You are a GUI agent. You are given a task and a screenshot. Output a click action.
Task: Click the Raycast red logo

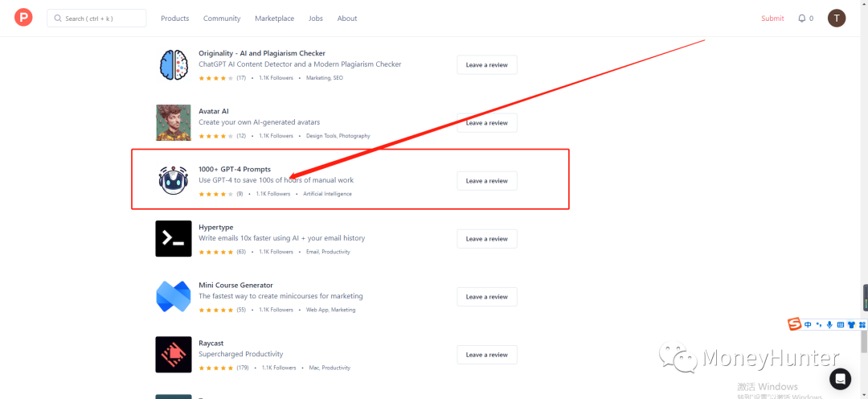tap(174, 355)
